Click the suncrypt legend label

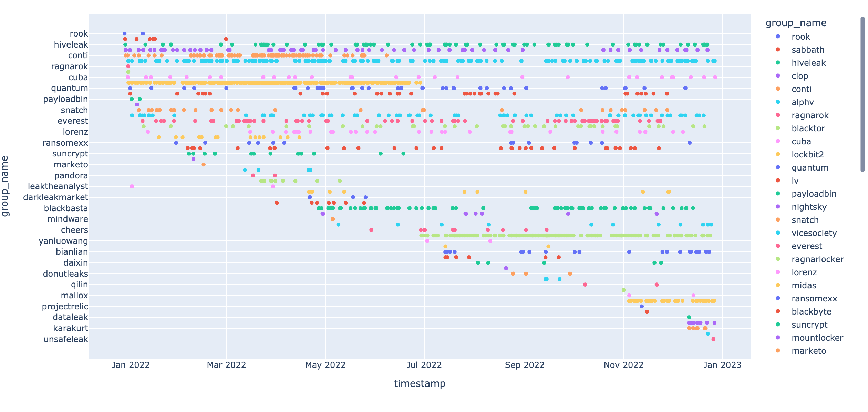coord(809,325)
